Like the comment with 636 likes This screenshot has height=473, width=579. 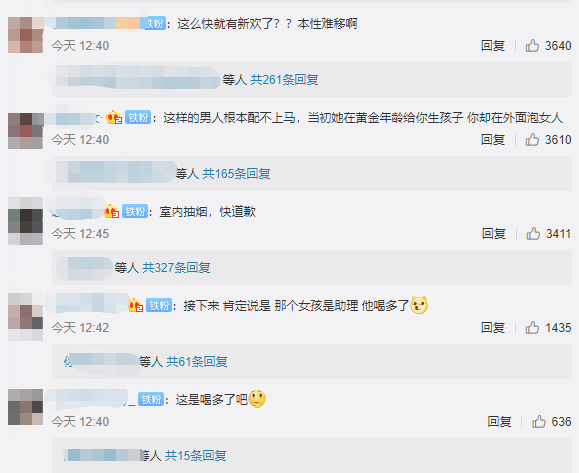538,421
